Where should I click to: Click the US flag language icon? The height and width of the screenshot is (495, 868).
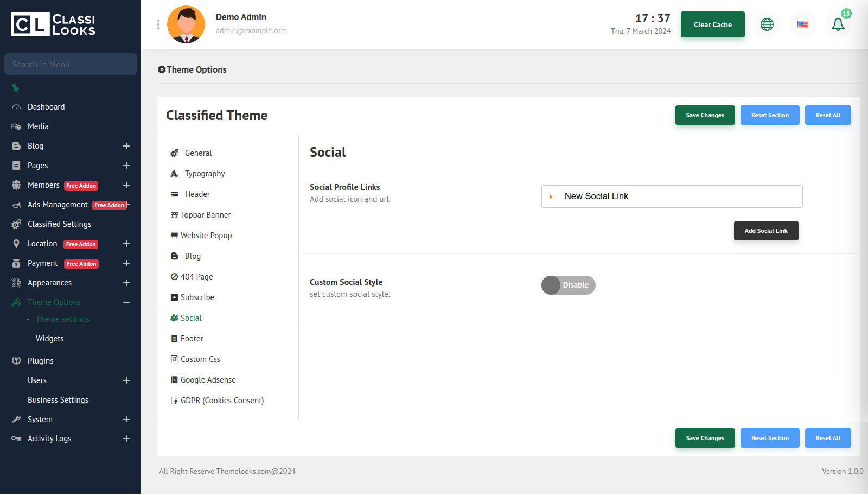click(802, 24)
